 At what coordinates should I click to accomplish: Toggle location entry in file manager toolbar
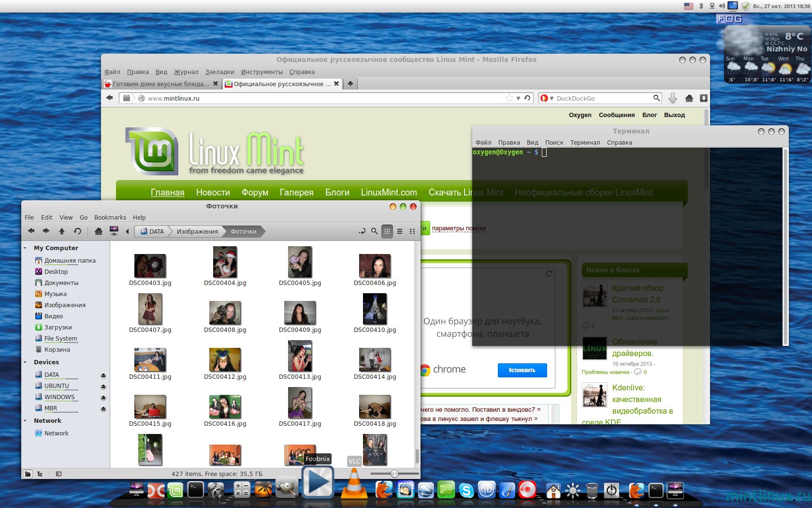coord(362,231)
